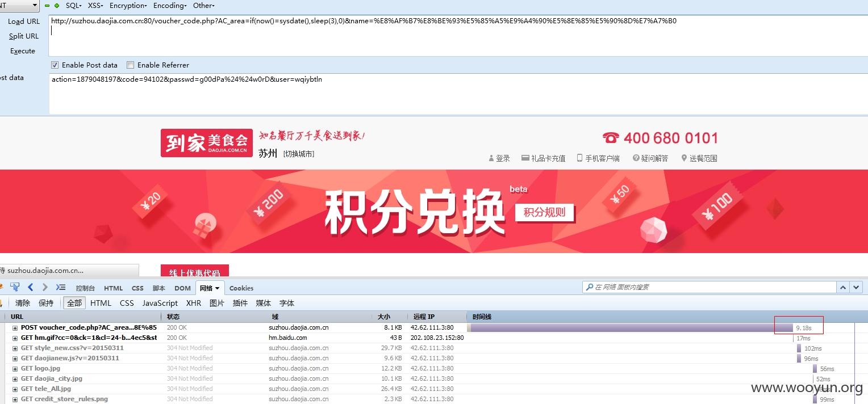Screen dimensions: 868x404
Task: Open the combo box ending in NT
Action: 19,6
